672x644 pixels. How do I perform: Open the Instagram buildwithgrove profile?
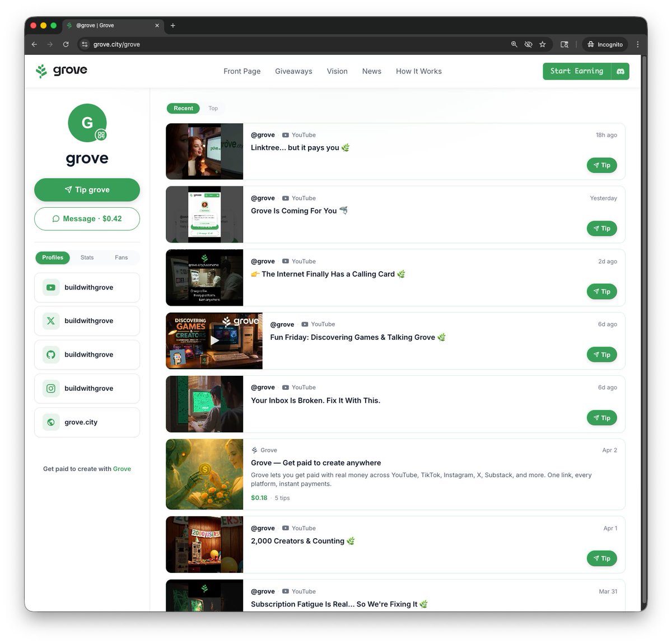[x=87, y=388]
